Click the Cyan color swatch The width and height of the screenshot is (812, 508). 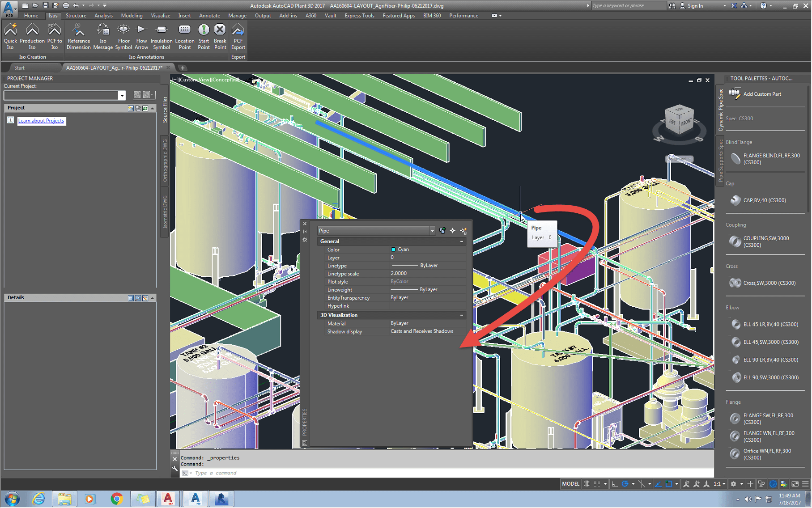click(x=393, y=250)
